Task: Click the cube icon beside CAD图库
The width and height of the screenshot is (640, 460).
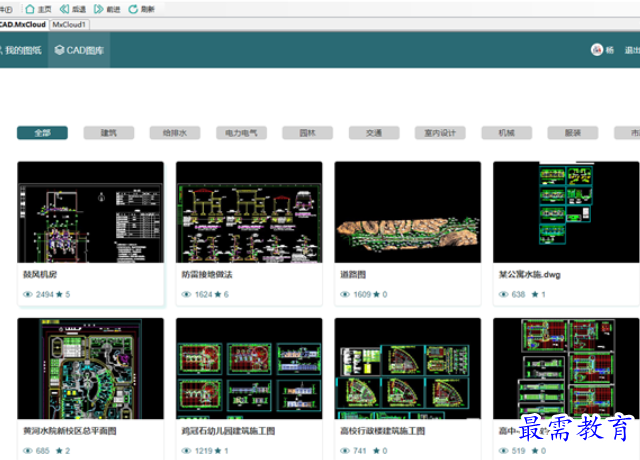Action: tap(59, 50)
